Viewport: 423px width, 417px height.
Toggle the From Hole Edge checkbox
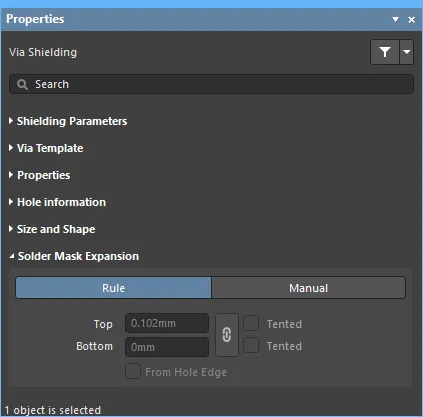point(133,371)
